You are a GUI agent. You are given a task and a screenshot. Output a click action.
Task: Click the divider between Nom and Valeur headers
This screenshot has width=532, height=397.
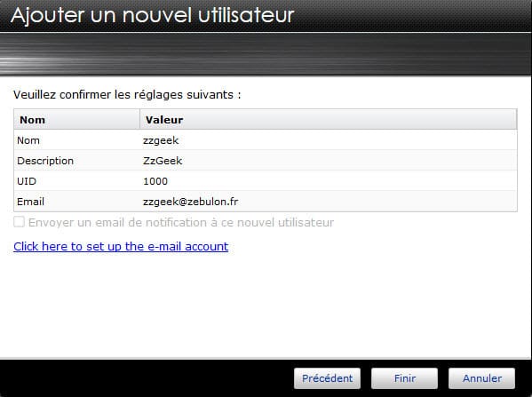(139, 119)
